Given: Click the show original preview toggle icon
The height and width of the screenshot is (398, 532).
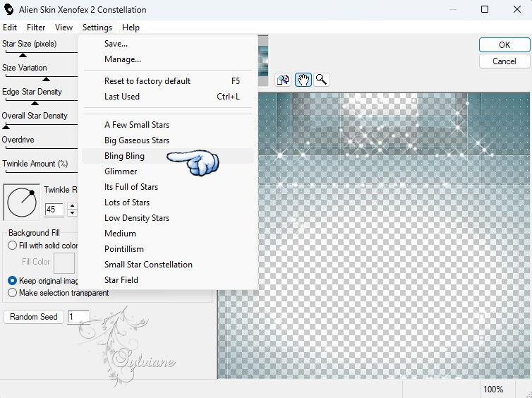Looking at the screenshot, I should (283, 80).
